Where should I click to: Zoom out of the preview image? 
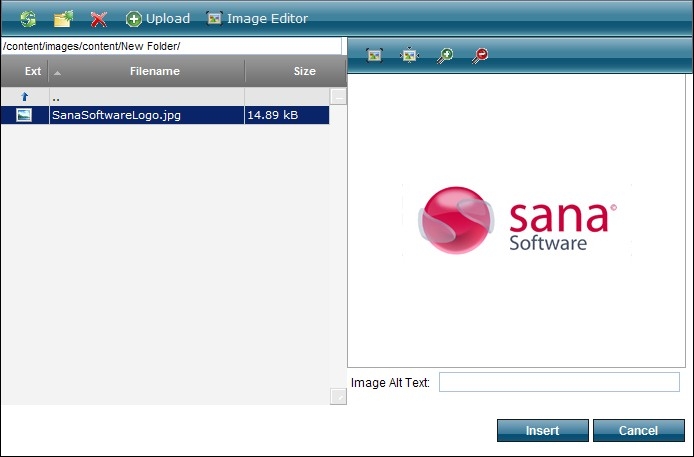point(480,56)
